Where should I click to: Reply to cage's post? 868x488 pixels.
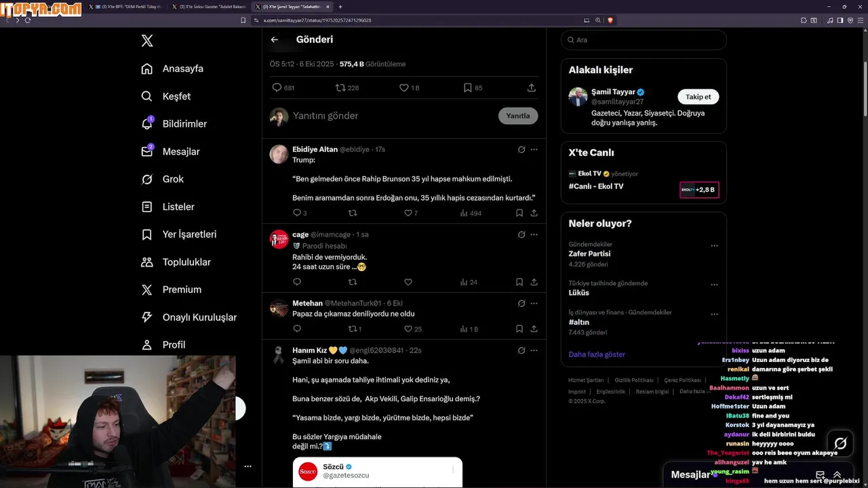297,282
